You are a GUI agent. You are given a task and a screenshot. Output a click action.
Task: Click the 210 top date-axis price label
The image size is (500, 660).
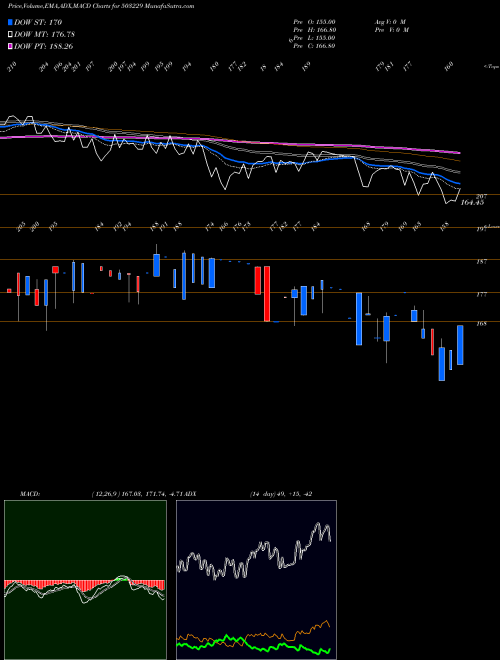tap(12, 67)
